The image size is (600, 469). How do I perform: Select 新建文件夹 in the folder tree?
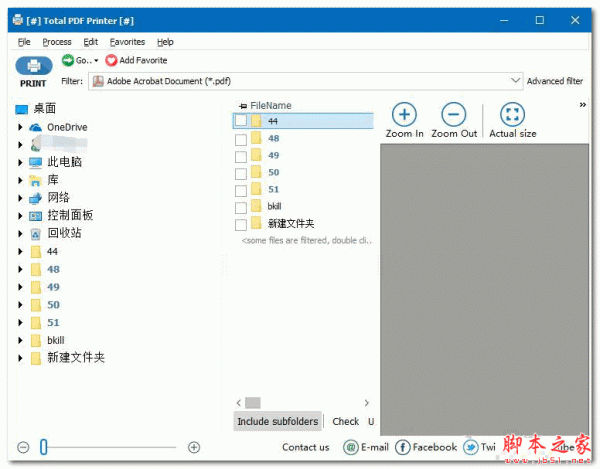76,358
